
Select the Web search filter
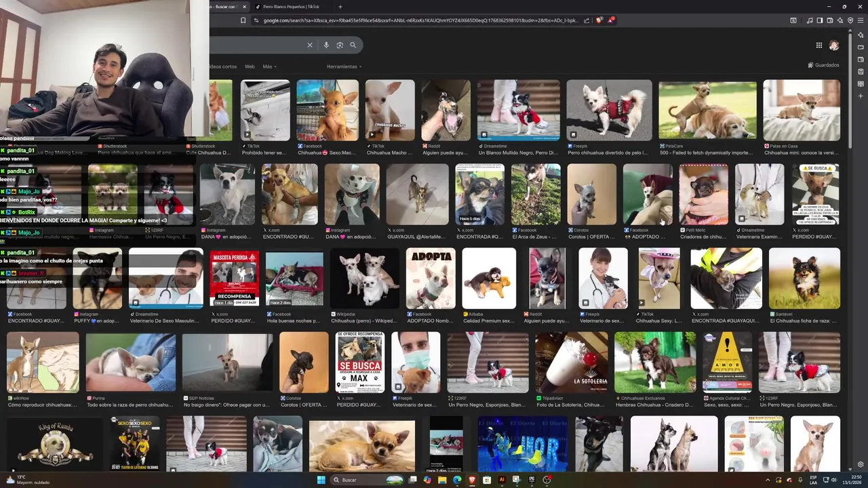[x=250, y=66]
